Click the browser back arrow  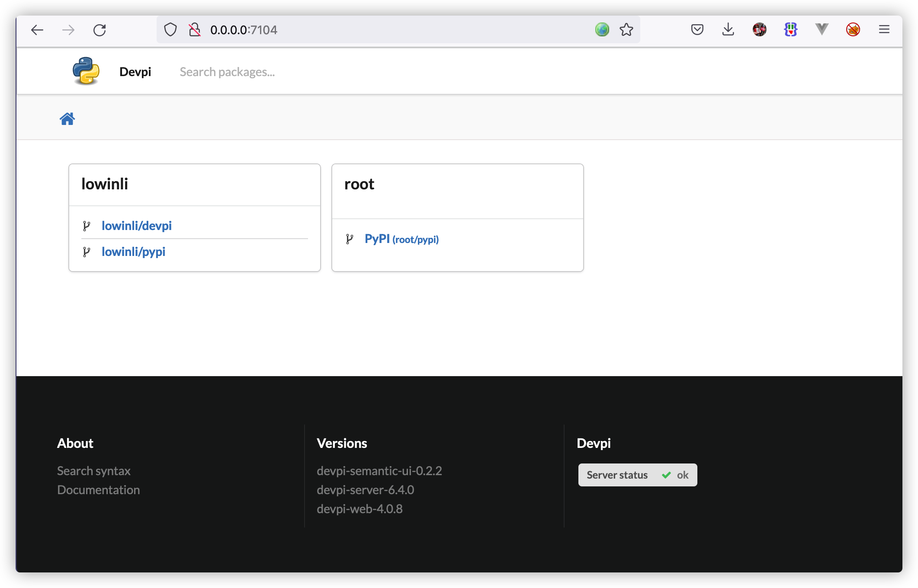pyautogui.click(x=37, y=30)
